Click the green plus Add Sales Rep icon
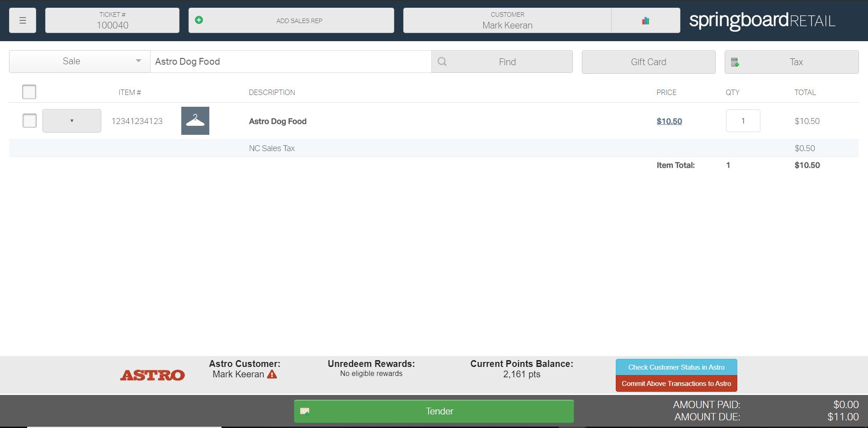 [199, 20]
